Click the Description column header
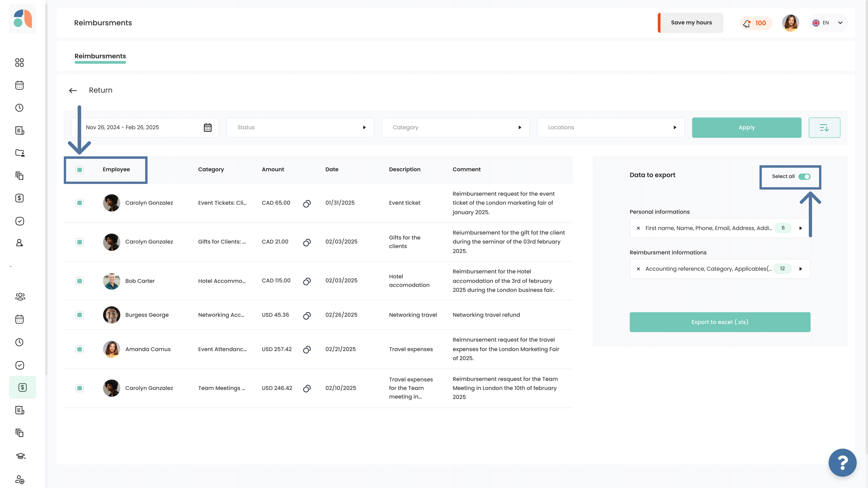 405,169
